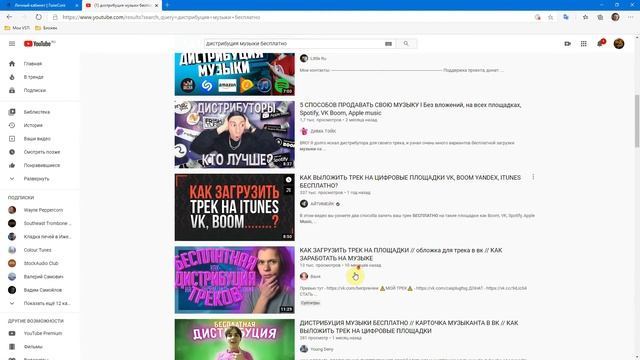Image resolution: width=640 pixels, height=360 pixels.
Task: Add page to favorites with star icon
Action: point(551,17)
